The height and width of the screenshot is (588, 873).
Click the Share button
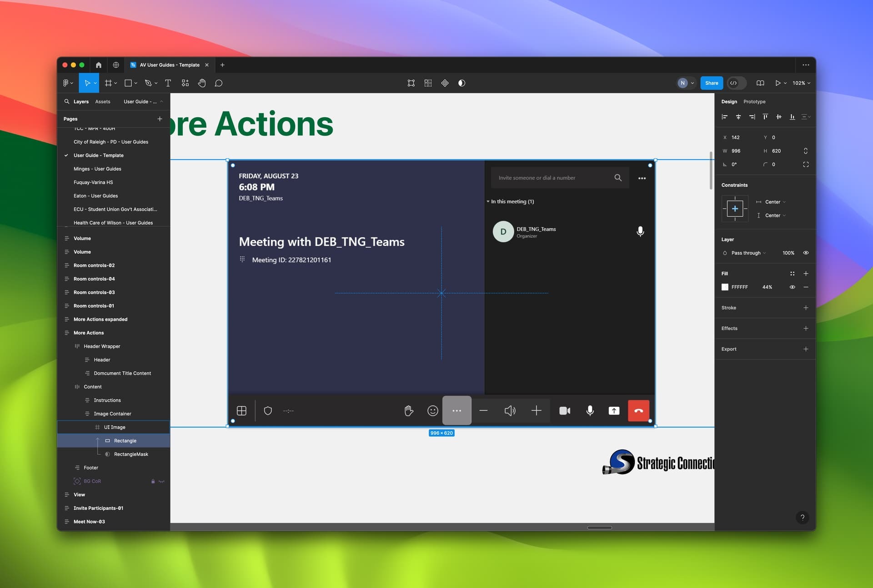pos(712,83)
